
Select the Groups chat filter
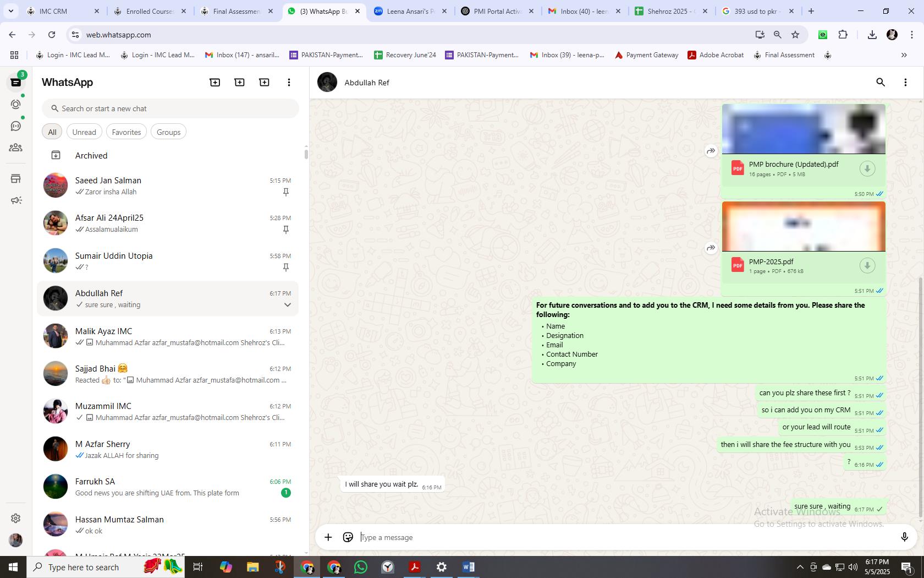pyautogui.click(x=168, y=132)
